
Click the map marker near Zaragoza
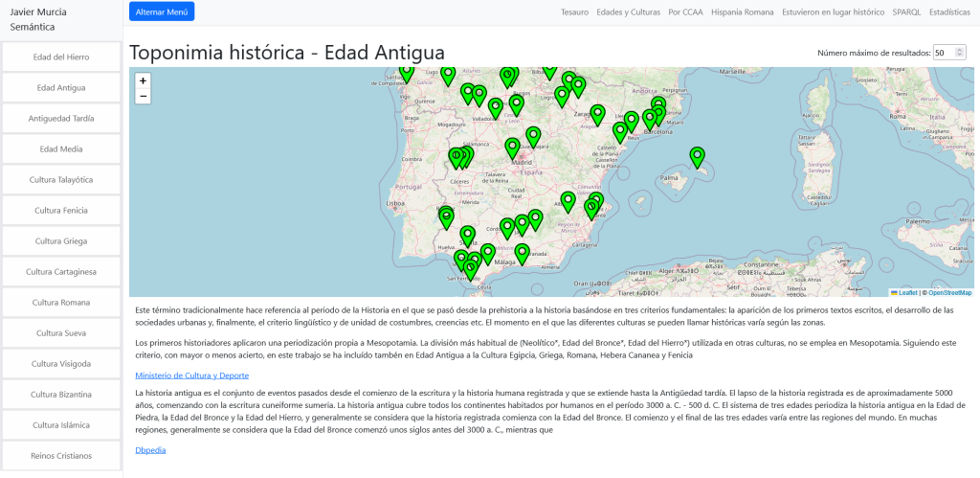tap(598, 114)
